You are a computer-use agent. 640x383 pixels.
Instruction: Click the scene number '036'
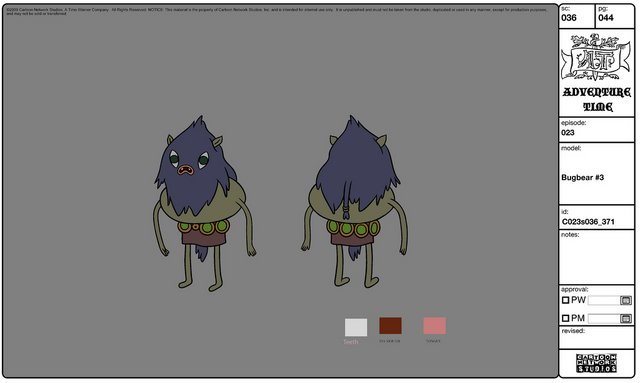pos(569,18)
